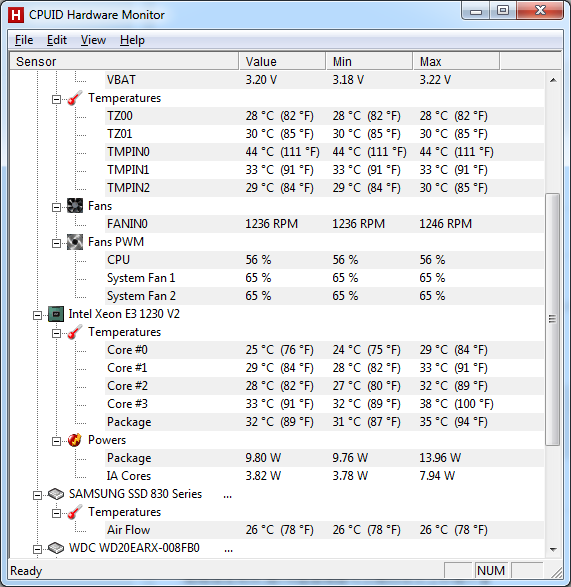Close the Hardware Monitor window
Screen dimensions: 571x587
coord(540,10)
